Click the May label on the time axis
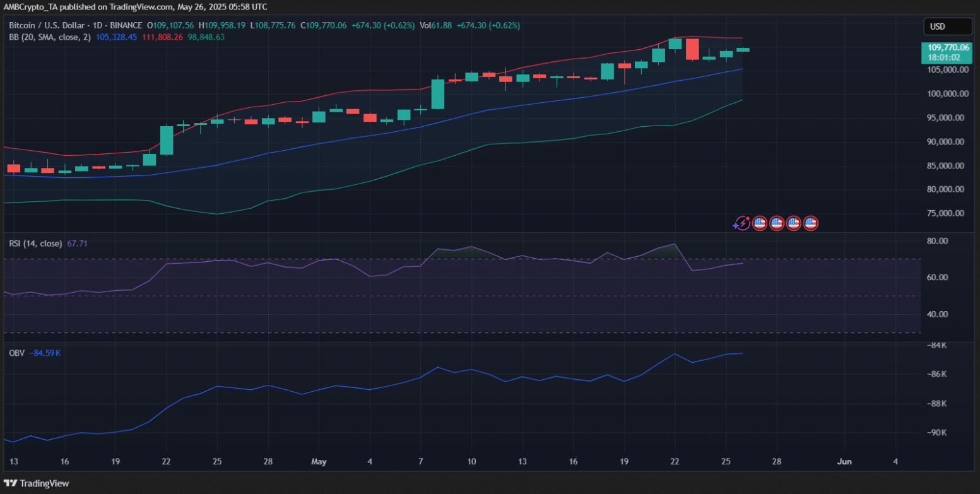Screen dimensions: 980x494 [x=319, y=462]
